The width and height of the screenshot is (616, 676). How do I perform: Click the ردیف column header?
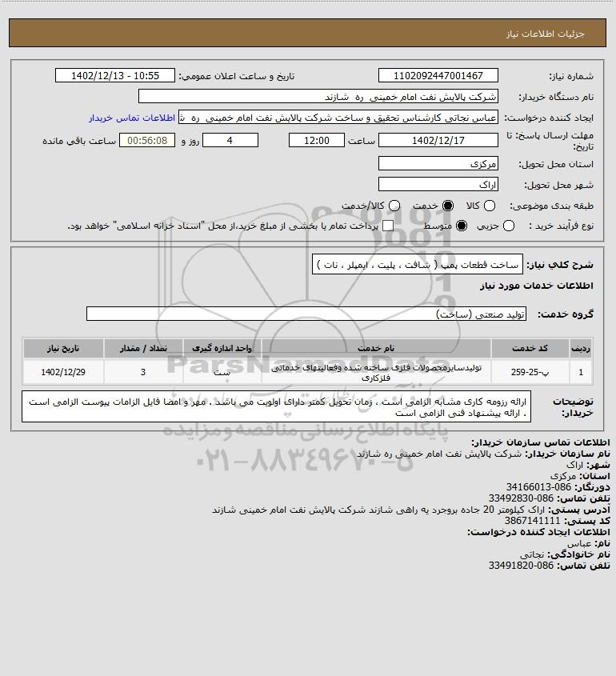581,348
